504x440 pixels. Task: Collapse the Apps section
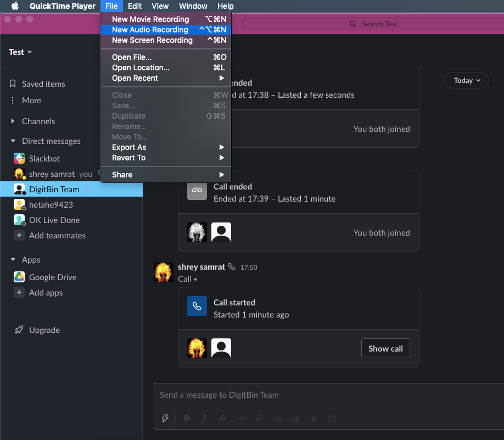pyautogui.click(x=13, y=260)
